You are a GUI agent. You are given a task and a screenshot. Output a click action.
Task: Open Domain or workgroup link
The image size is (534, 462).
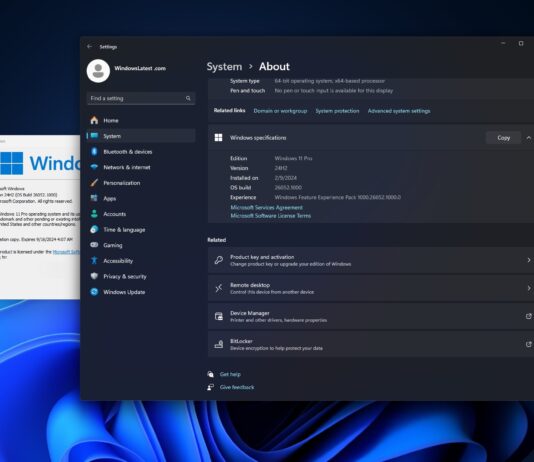click(x=280, y=111)
